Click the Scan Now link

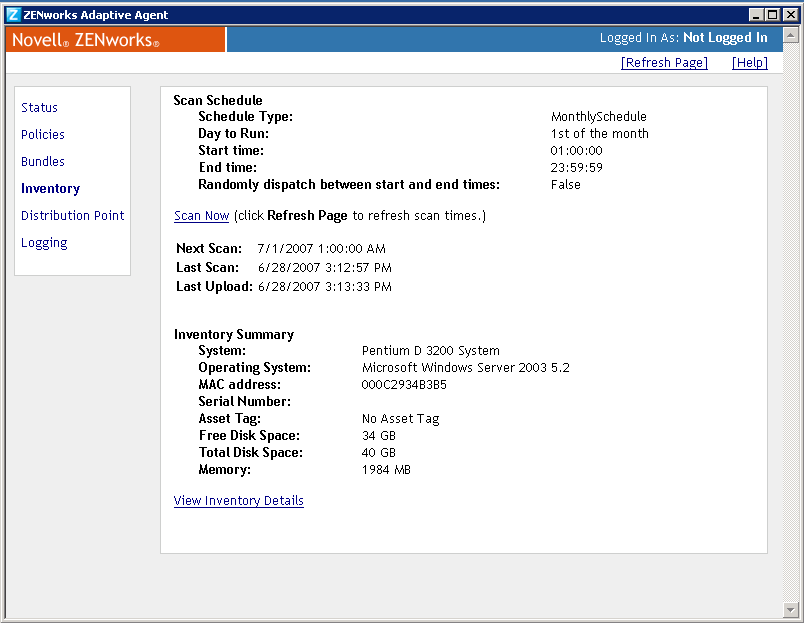point(202,216)
